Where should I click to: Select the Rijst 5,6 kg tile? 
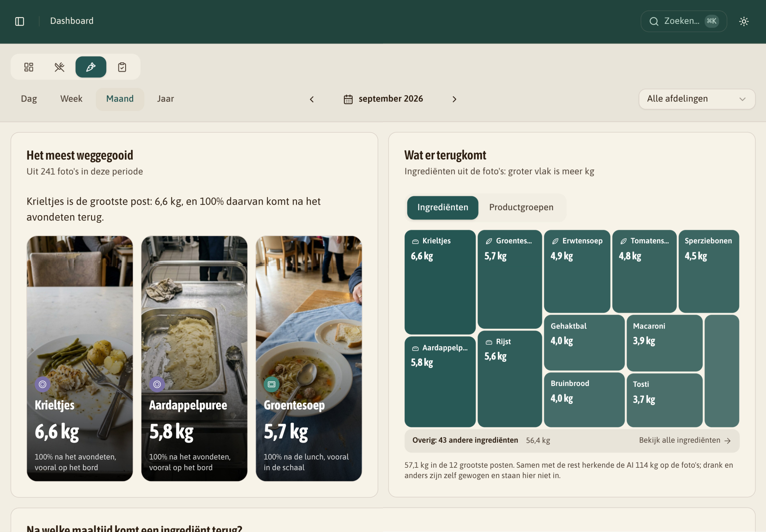pos(510,379)
